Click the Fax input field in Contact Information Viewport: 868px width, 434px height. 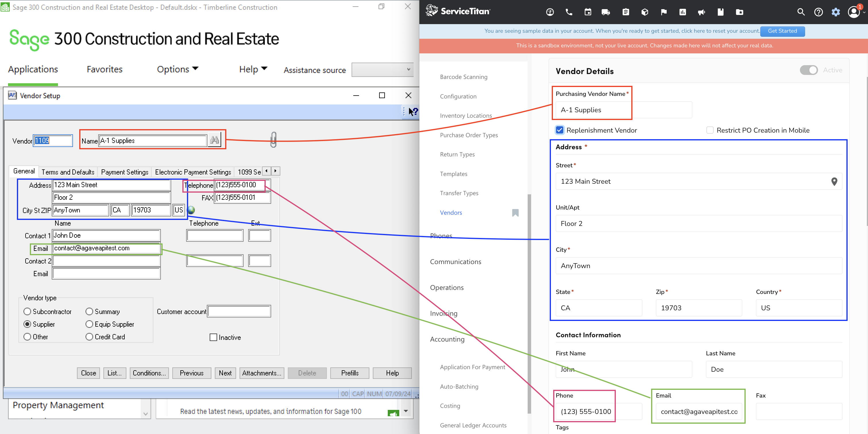click(x=799, y=411)
